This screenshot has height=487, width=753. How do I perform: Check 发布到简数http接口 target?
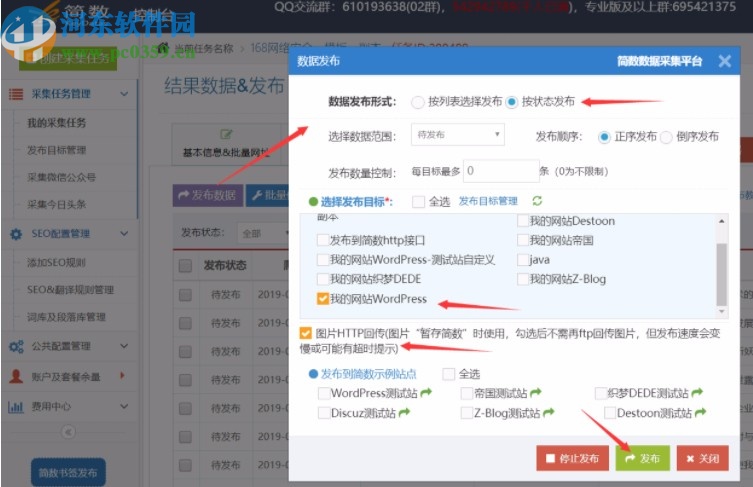tap(323, 240)
